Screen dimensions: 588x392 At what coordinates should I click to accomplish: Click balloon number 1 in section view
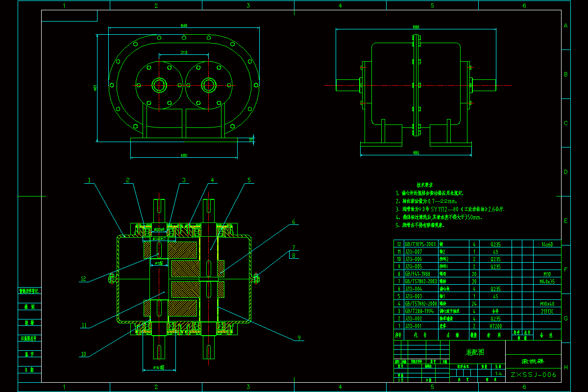(89, 180)
